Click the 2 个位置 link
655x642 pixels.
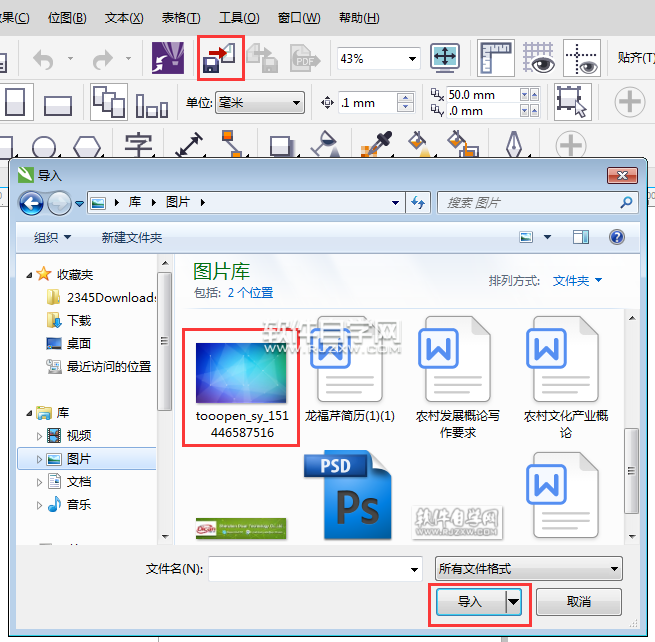[x=250, y=292]
